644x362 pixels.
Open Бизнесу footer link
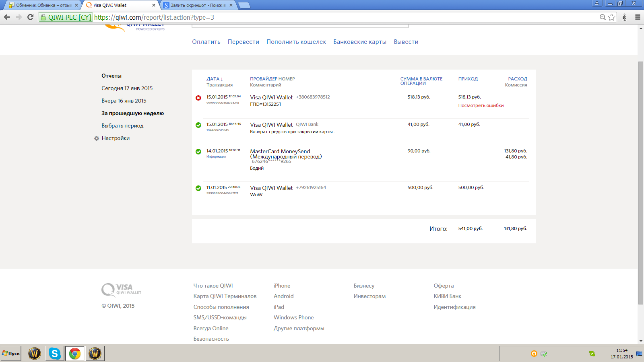tap(364, 286)
